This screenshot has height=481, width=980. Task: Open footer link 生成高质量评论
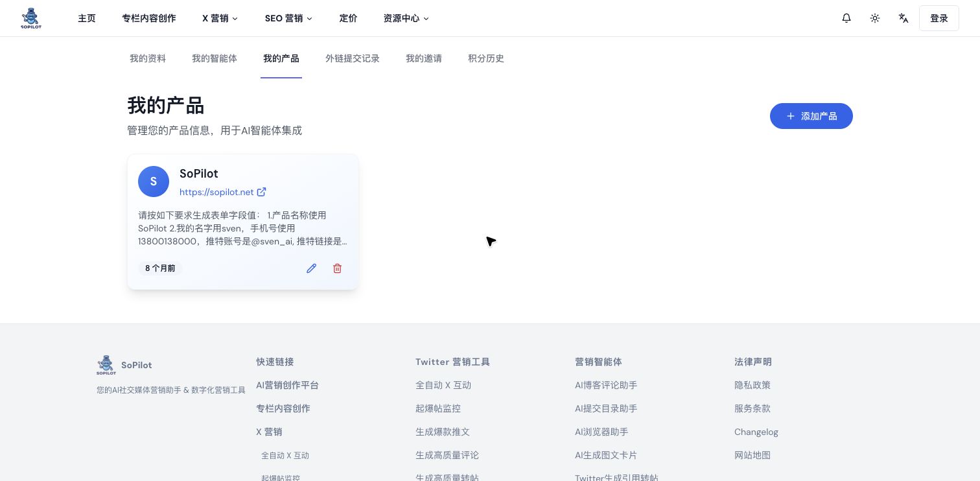[x=447, y=455]
